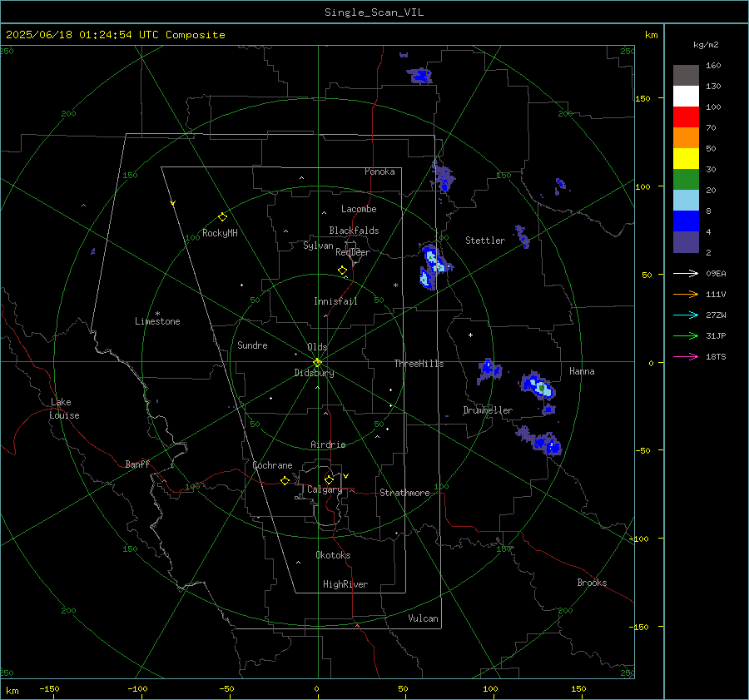Click the yellow V marker north of RockyMH
The image size is (749, 700).
(x=173, y=203)
